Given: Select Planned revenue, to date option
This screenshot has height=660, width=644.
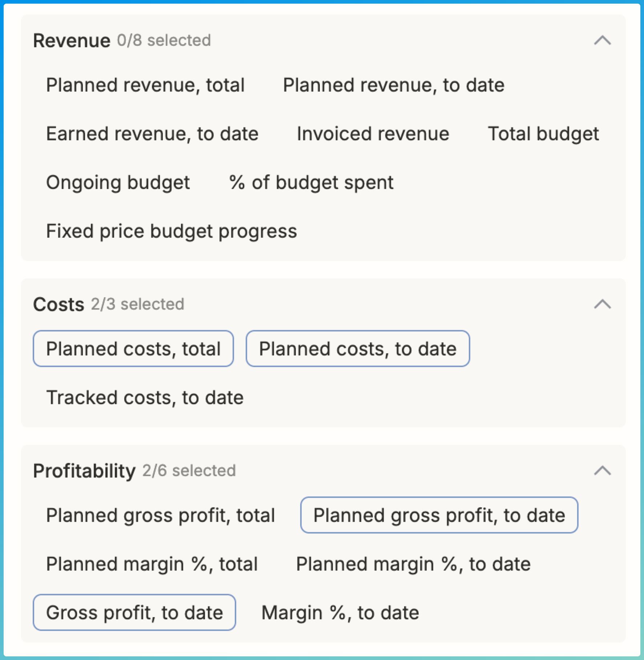Looking at the screenshot, I should 394,85.
